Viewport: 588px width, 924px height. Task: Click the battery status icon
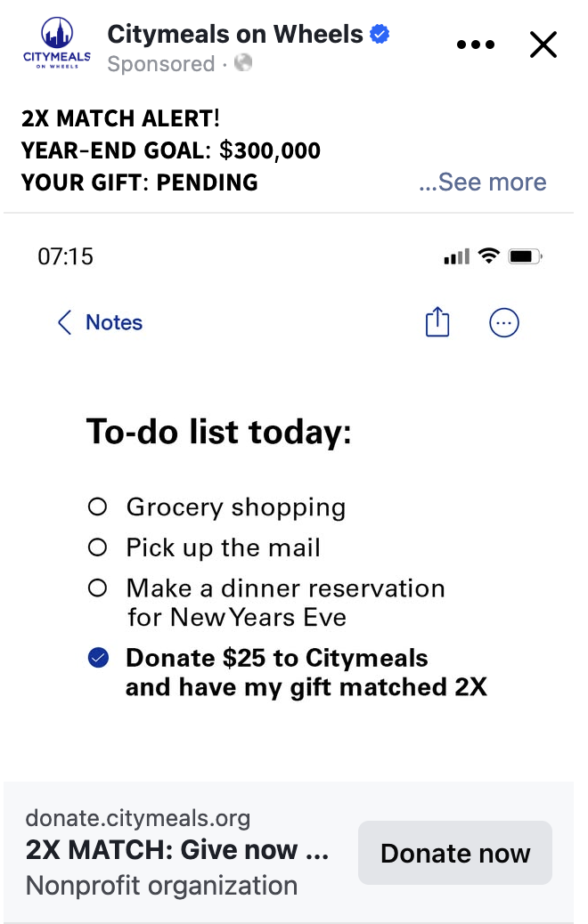(522, 257)
